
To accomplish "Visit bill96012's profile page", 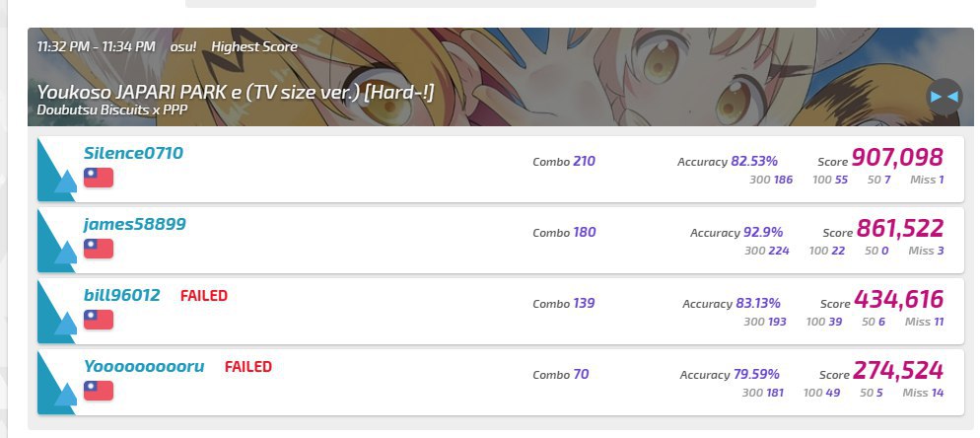I will [121, 295].
